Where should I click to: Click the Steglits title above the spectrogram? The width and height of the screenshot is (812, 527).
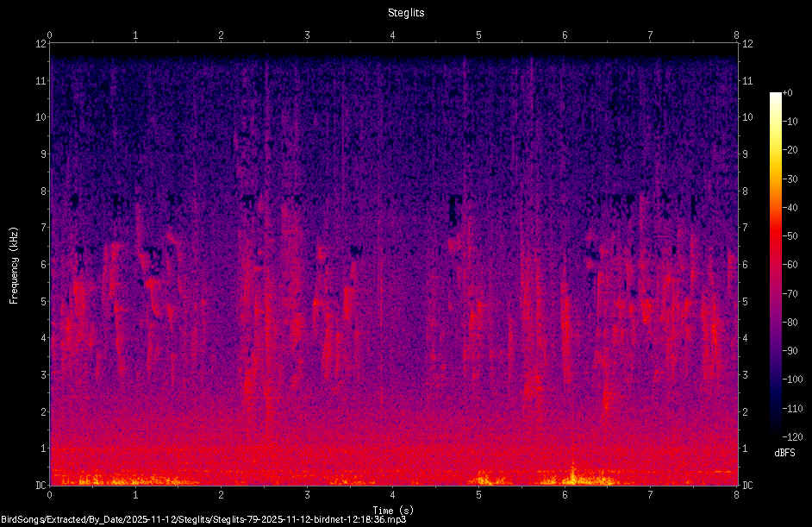[x=406, y=13]
